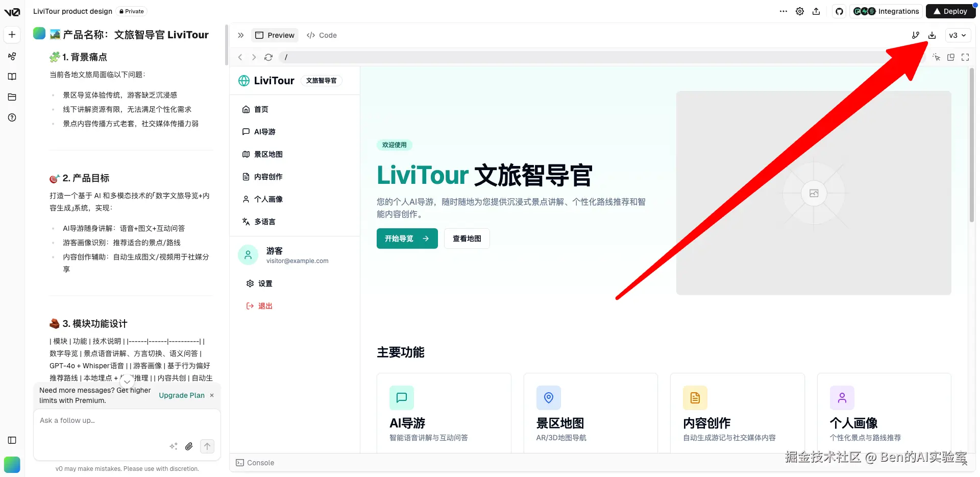Click the LiviTour product design title
The height and width of the screenshot is (477, 980).
click(x=72, y=11)
